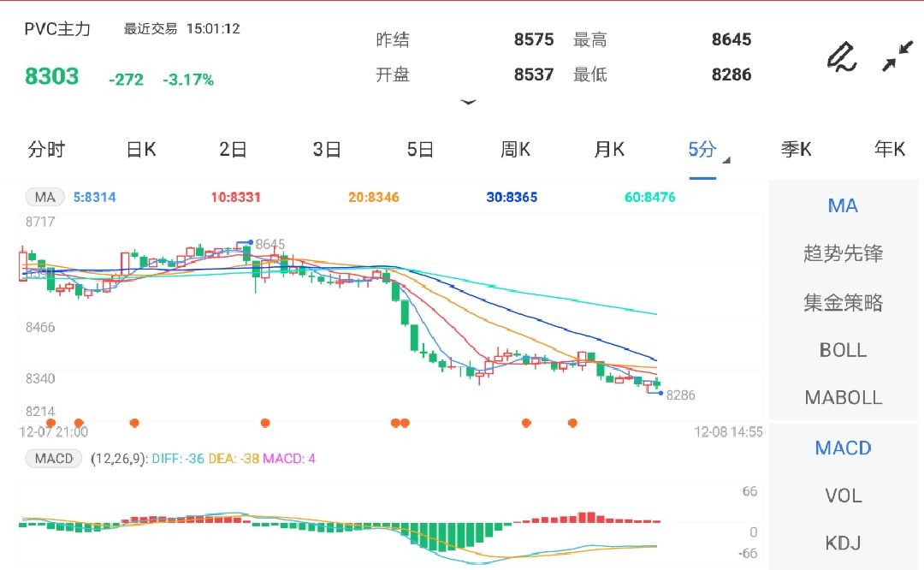Screen dimensions: 924x570
Task: Click the 开盘 value 8537
Action: [534, 74]
